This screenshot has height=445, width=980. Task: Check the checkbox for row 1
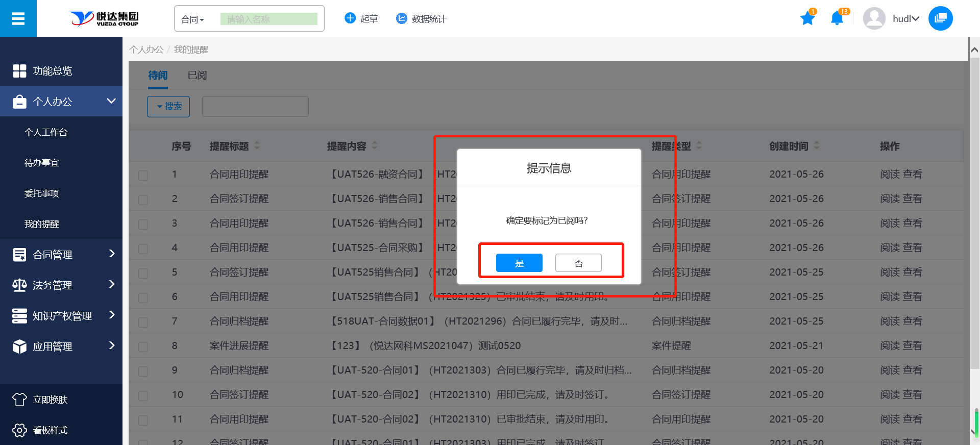point(143,175)
